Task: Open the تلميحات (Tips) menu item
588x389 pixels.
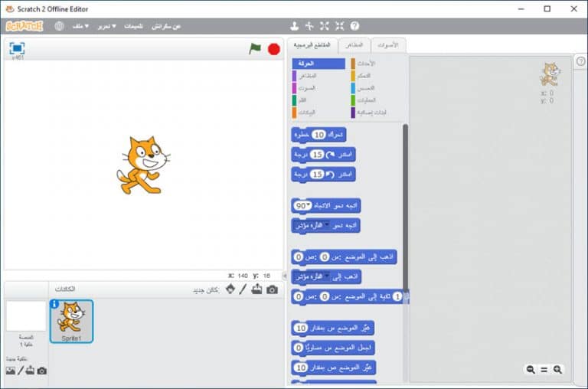Action: pos(133,26)
